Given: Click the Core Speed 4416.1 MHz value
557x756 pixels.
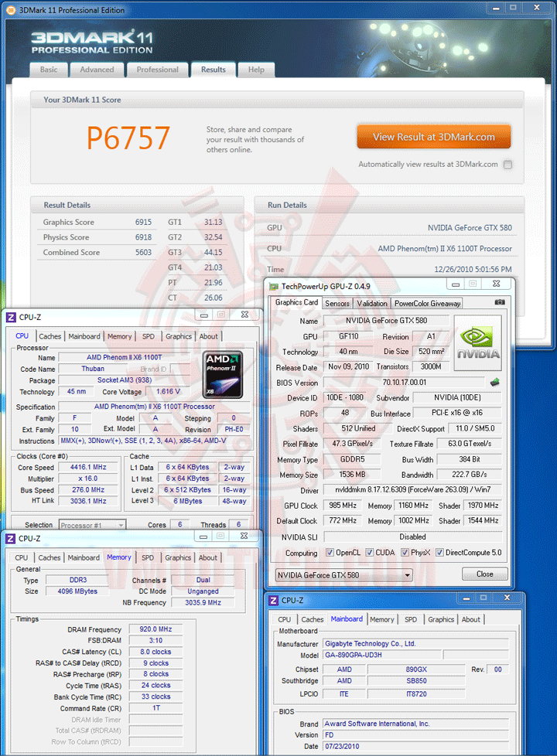Looking at the screenshot, I should pyautogui.click(x=88, y=467).
